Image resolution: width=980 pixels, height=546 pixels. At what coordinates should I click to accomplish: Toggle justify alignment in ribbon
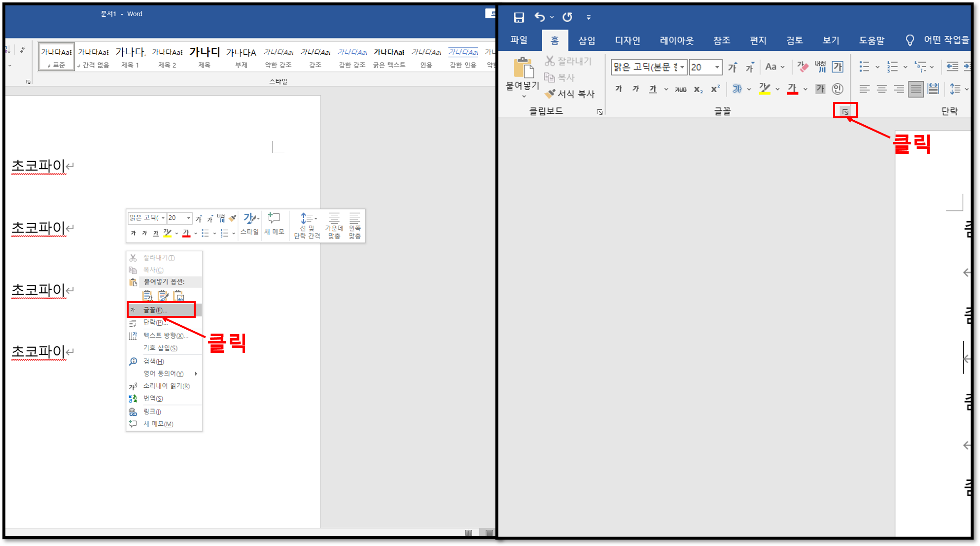click(x=915, y=89)
